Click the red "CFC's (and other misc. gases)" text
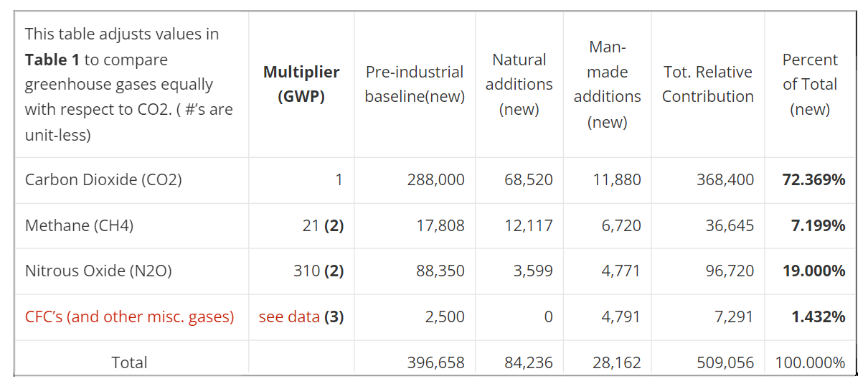This screenshot has width=868, height=389. [x=129, y=317]
